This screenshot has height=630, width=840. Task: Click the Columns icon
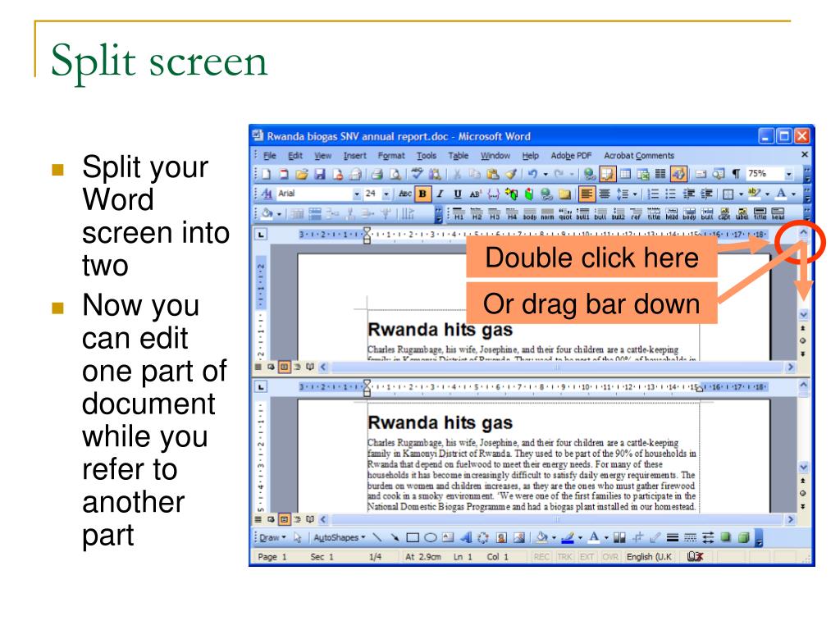click(660, 174)
